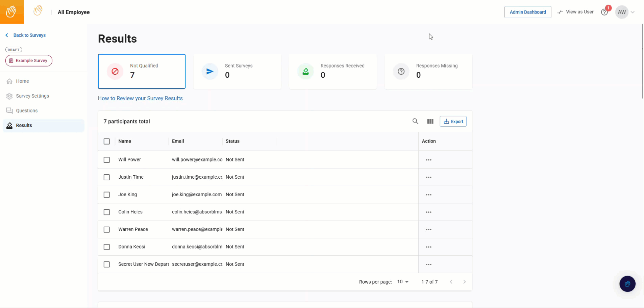This screenshot has width=644, height=308.
Task: Expand the Rows per page dropdown
Action: point(403,282)
